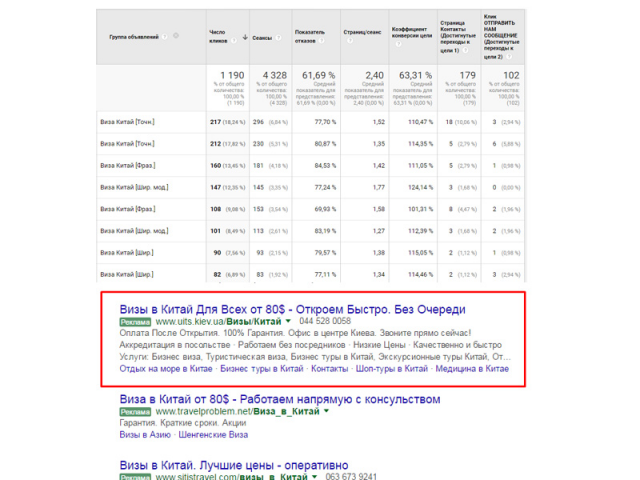Open help icon beside Сеансы header
Viewport: 640px width, 480px height.
pos(278,38)
